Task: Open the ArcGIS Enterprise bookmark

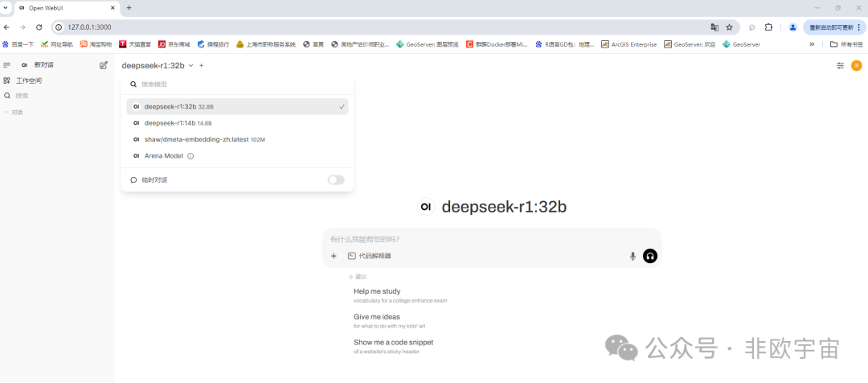Action: pyautogui.click(x=628, y=44)
